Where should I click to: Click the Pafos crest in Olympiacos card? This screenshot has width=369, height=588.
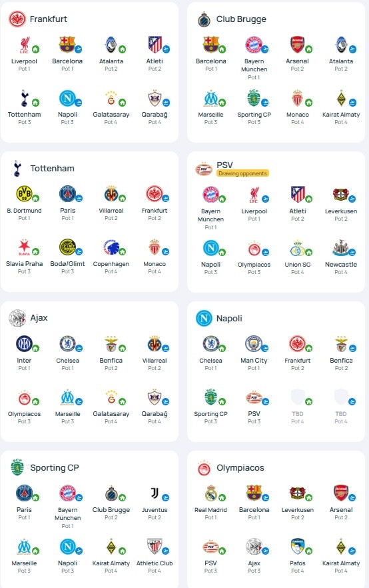click(x=298, y=547)
